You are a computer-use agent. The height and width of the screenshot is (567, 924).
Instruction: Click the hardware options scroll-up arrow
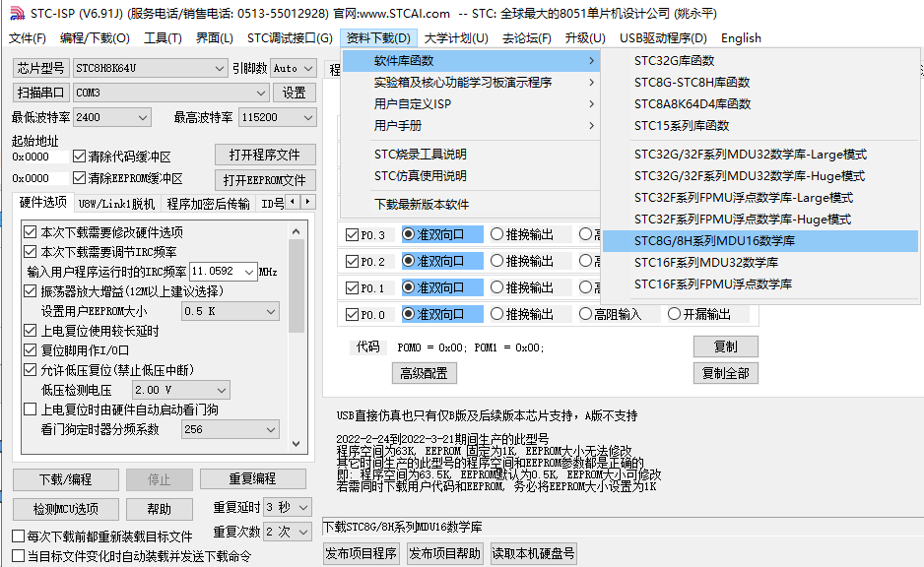pyautogui.click(x=296, y=231)
